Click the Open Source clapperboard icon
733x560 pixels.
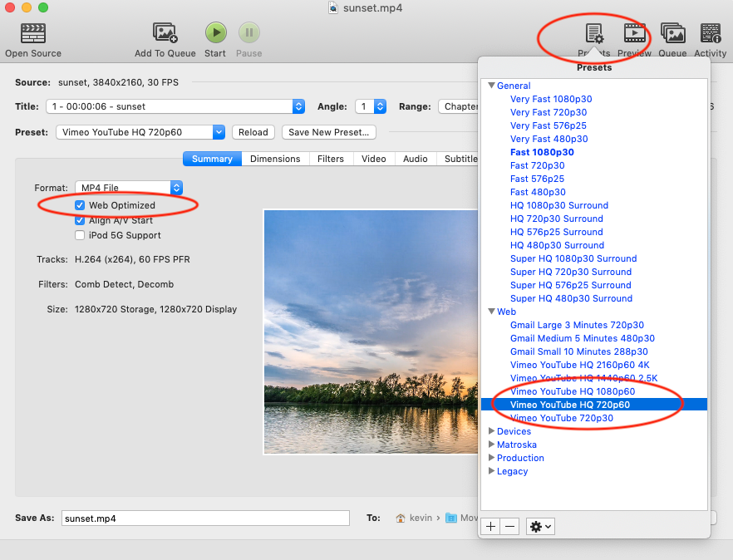click(33, 33)
